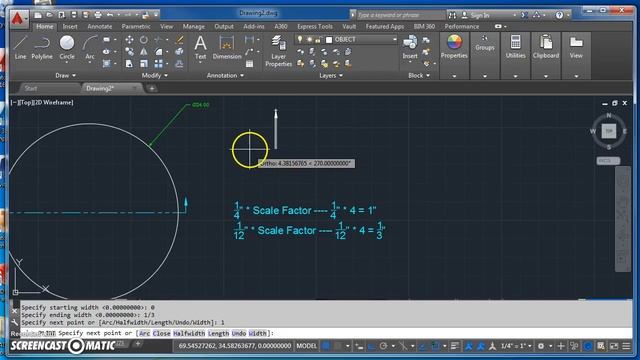Screen dimensions: 640x360
Task: Open the Utilities calculator panel
Action: 516,47
